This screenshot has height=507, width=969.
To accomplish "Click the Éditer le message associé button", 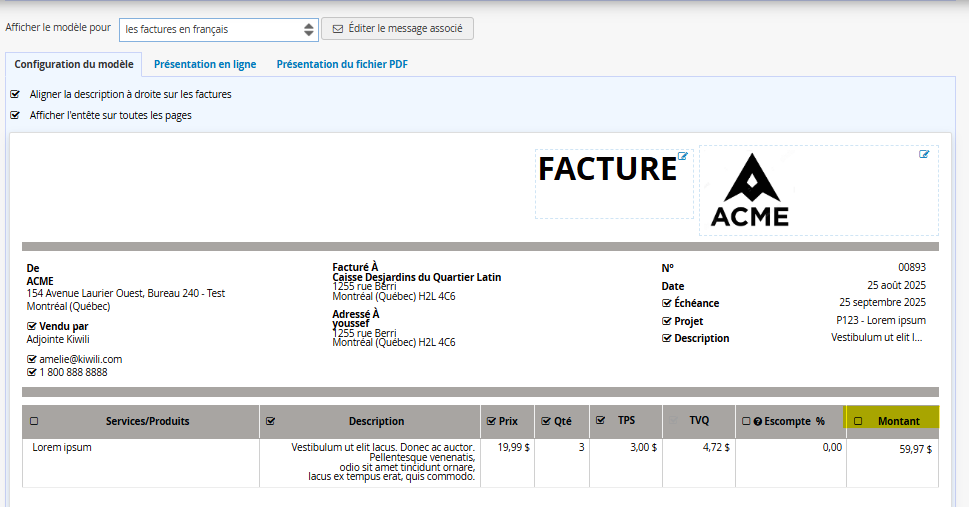I will (397, 28).
